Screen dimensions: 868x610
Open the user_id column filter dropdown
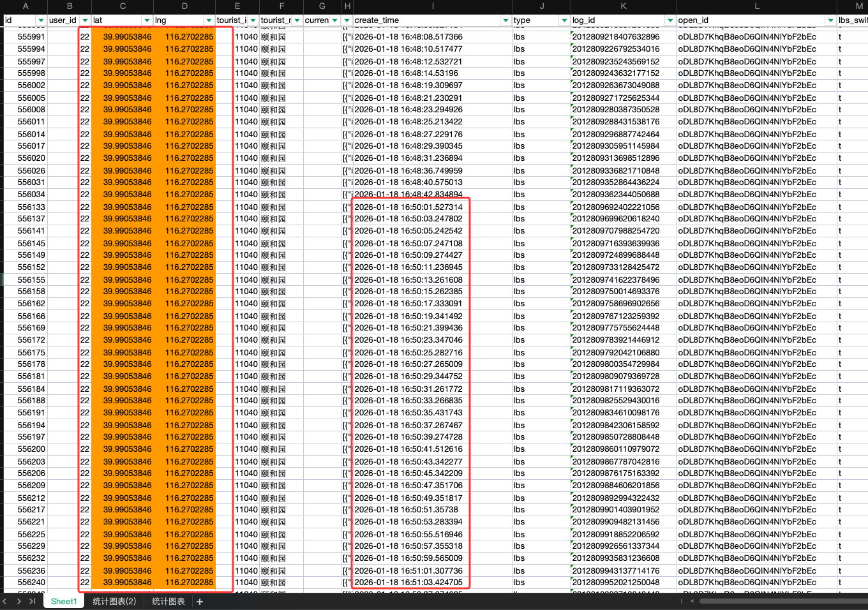[85, 20]
